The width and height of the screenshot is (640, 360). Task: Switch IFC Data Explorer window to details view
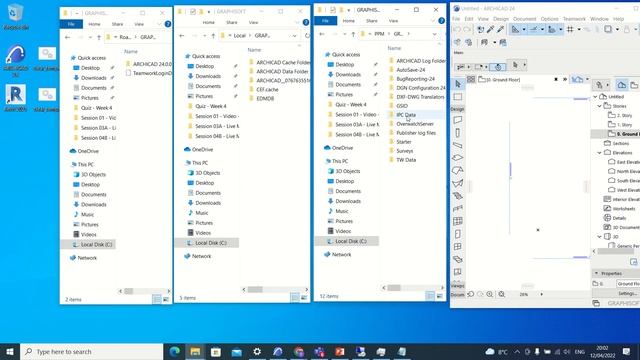430,296
